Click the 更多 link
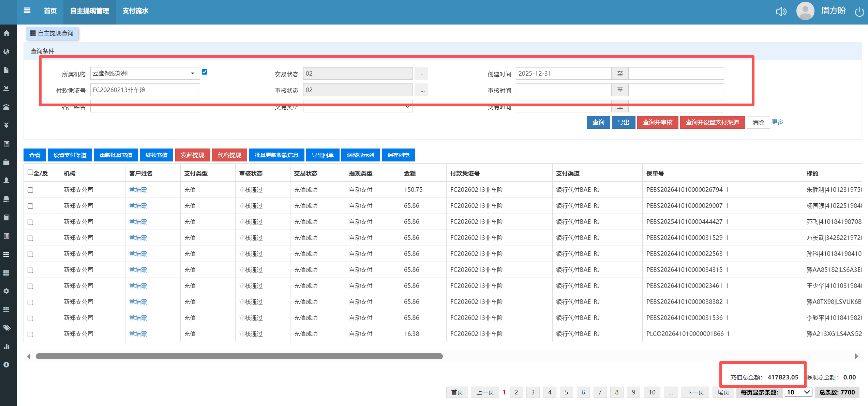Viewport: 868px width, 406px height. 777,122
